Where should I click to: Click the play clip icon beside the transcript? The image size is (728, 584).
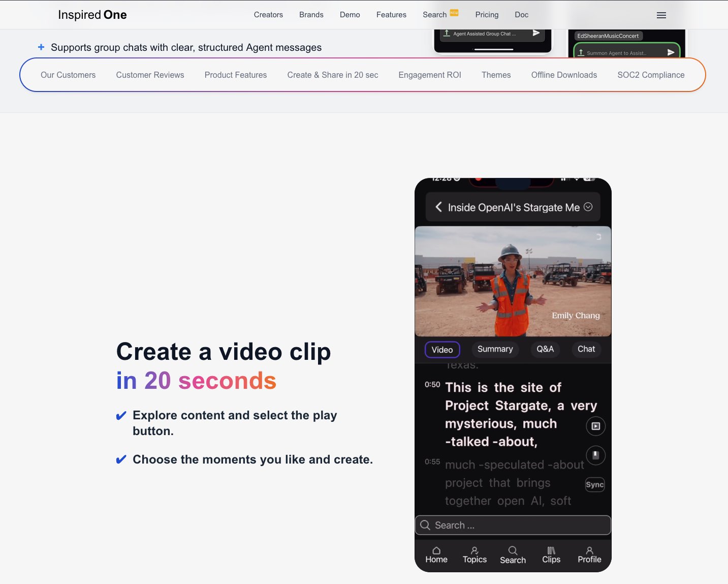point(595,426)
